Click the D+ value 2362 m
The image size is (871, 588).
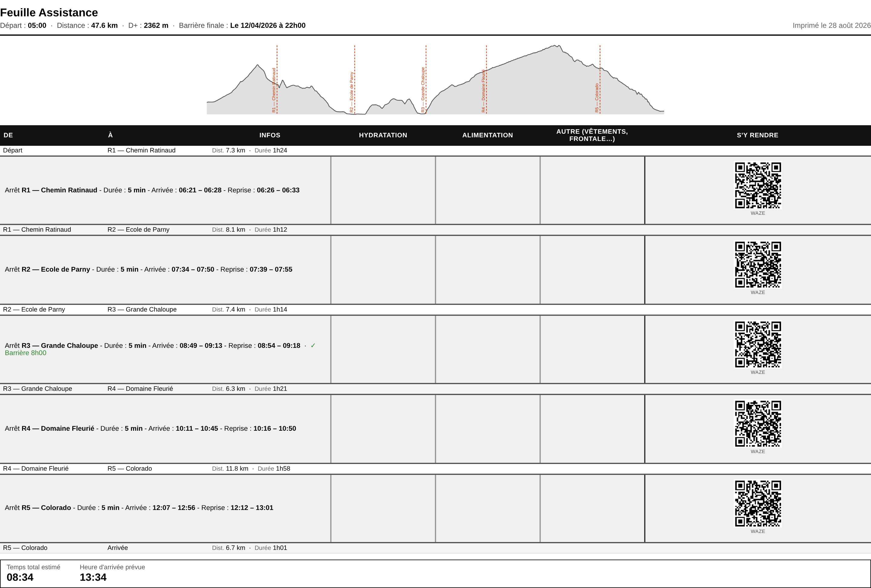pyautogui.click(x=156, y=25)
